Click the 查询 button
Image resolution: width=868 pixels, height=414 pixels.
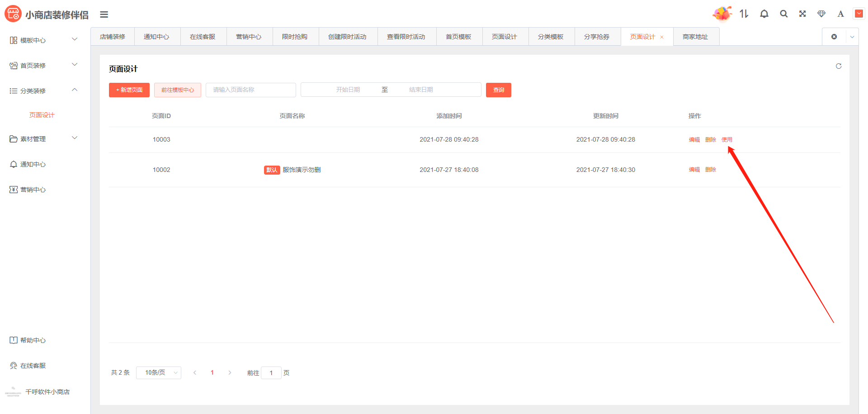(x=499, y=90)
